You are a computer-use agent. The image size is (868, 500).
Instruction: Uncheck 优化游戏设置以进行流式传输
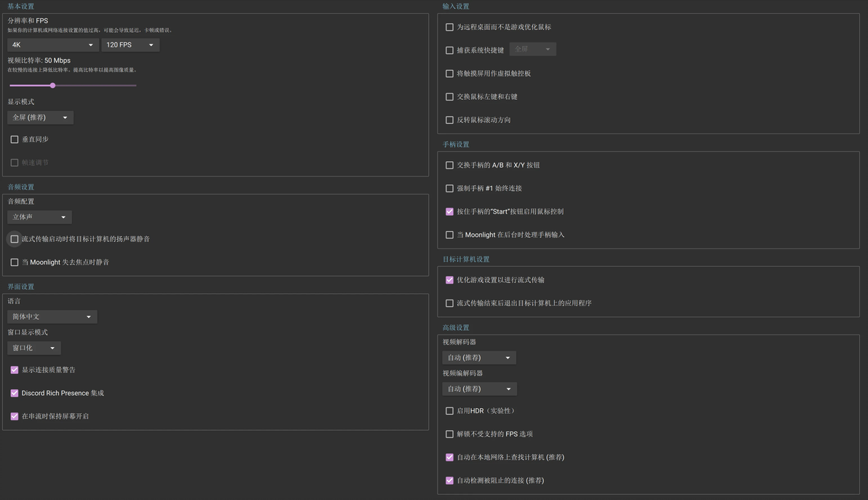pos(449,280)
